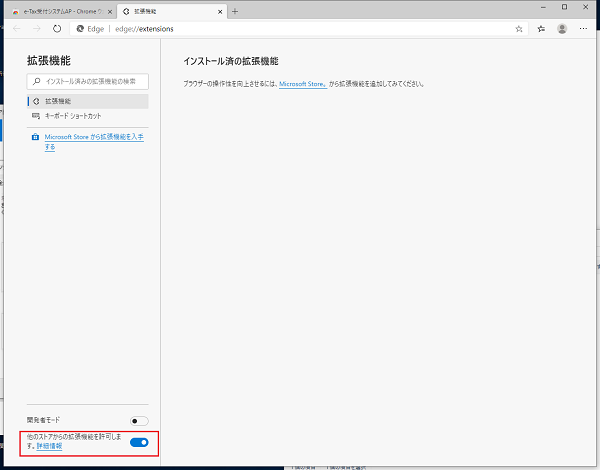Image resolution: width=600 pixels, height=470 pixels.
Task: Click the new tab plus button
Action: [x=235, y=11]
